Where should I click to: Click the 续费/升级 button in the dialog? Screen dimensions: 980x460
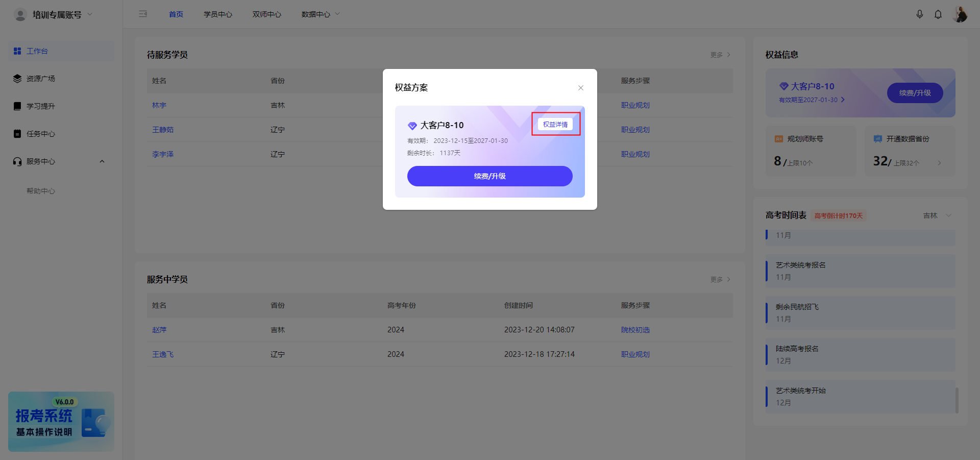pyautogui.click(x=489, y=176)
